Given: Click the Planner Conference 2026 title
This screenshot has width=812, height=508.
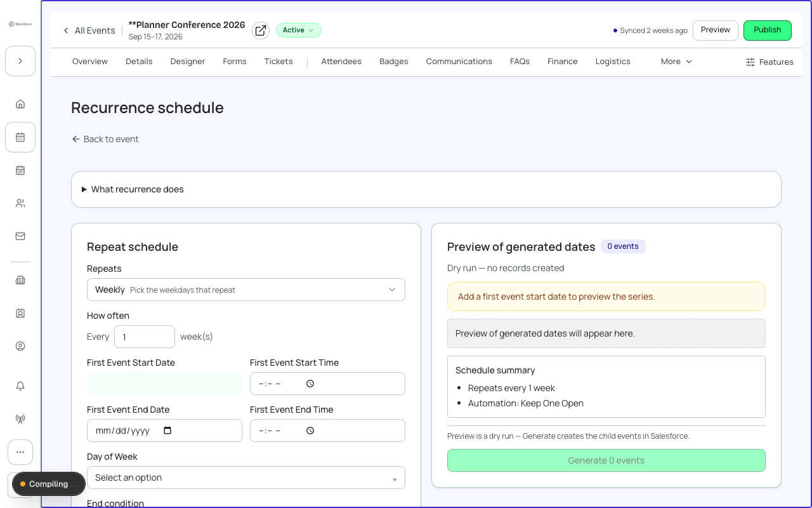Looking at the screenshot, I should click(x=187, y=25).
